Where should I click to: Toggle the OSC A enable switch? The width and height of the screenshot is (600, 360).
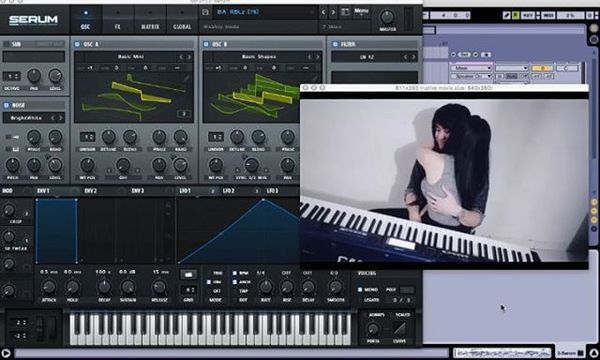pyautogui.click(x=77, y=44)
